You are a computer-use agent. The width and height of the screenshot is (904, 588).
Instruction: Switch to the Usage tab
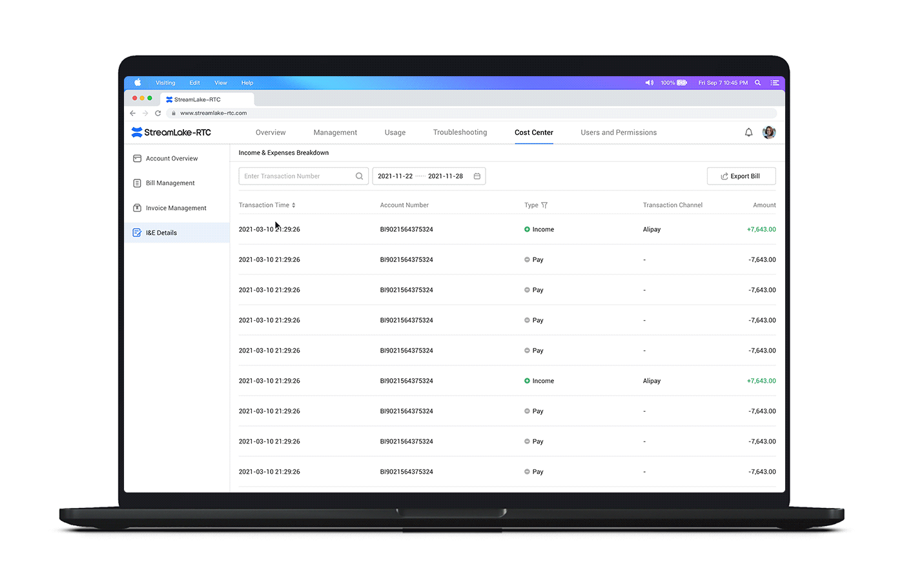[x=395, y=132]
